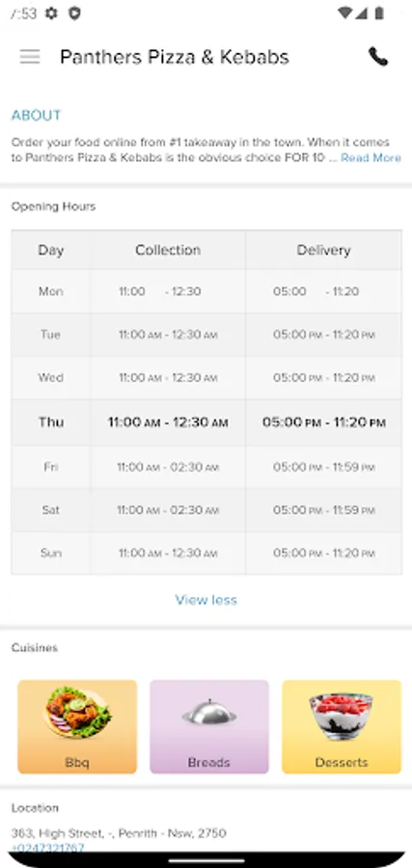412x868 pixels.
Task: Tap the Panthers Pizza & Kebabs title
Action: (x=175, y=57)
